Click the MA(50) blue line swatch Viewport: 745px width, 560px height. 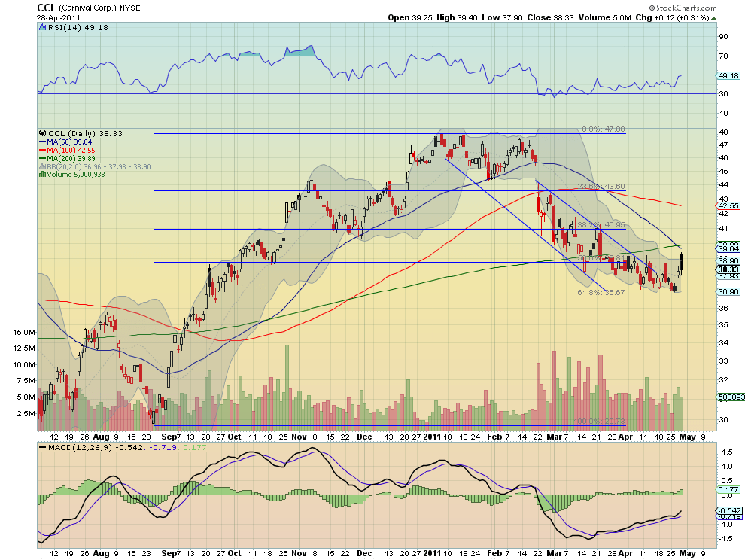click(43, 142)
